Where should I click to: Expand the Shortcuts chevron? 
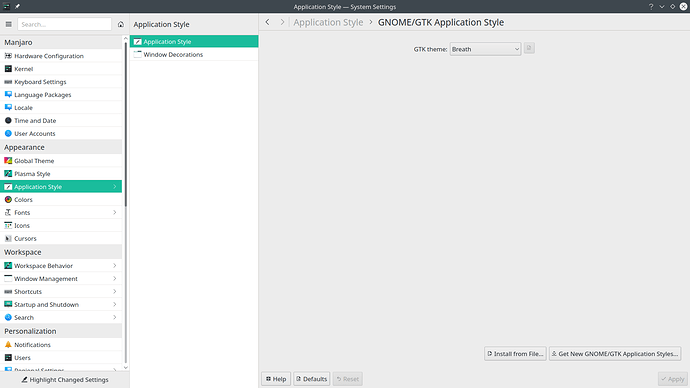point(115,292)
